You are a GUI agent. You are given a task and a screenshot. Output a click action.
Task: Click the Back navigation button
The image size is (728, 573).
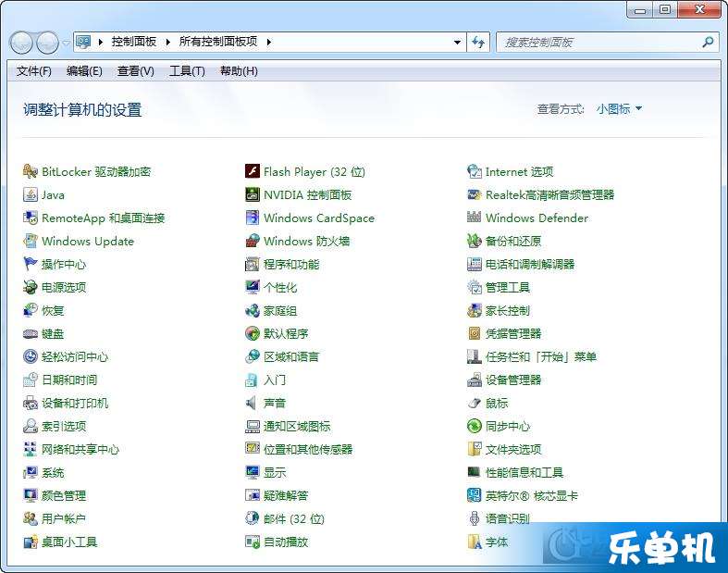click(21, 43)
